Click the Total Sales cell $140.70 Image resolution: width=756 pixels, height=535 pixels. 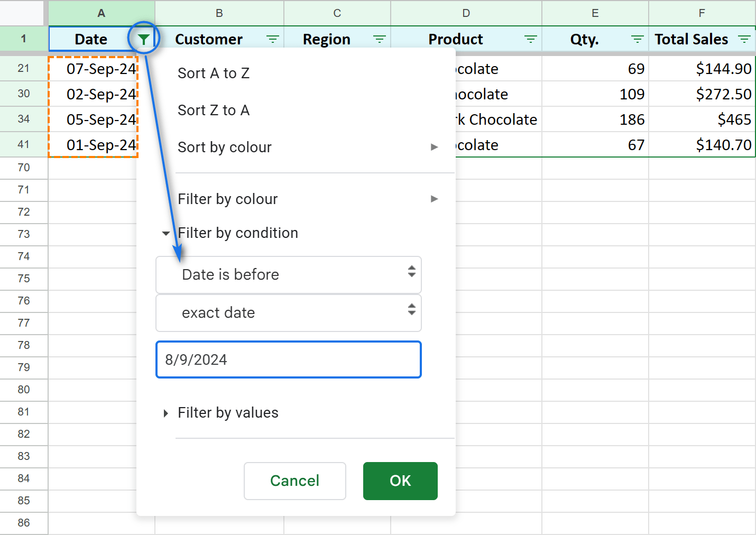click(x=702, y=145)
